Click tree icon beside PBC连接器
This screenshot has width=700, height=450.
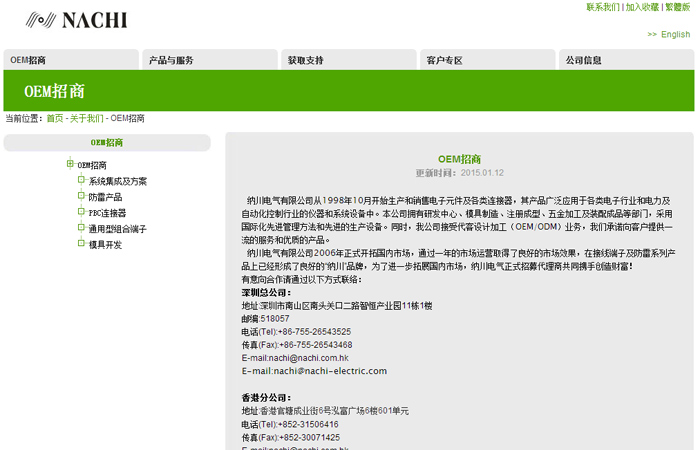(81, 211)
